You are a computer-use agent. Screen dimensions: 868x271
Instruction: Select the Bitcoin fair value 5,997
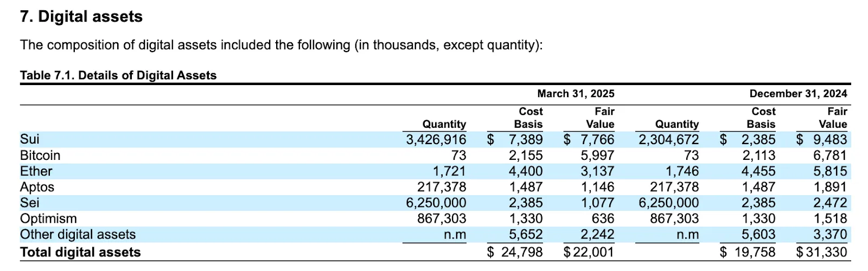[x=597, y=156]
